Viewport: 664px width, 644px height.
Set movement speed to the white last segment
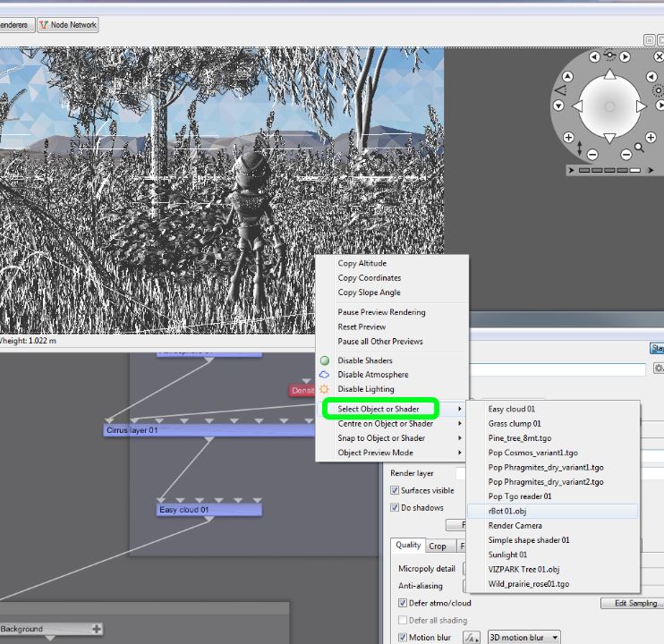pos(635,170)
